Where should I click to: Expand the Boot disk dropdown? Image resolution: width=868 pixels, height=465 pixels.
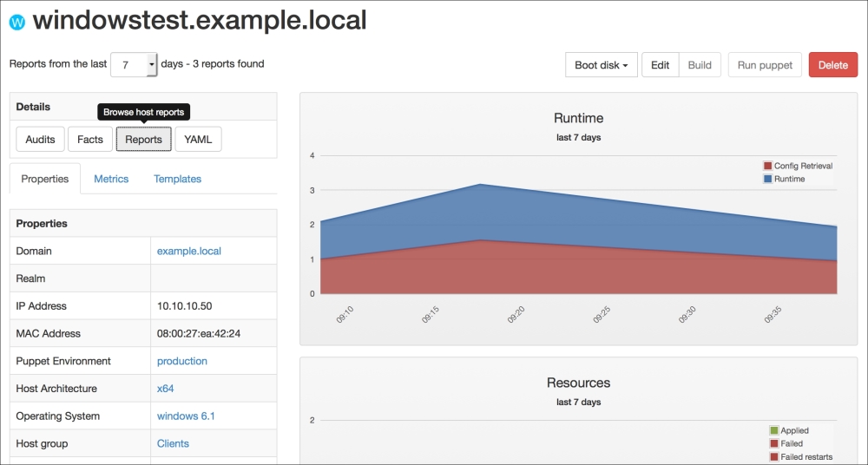601,65
